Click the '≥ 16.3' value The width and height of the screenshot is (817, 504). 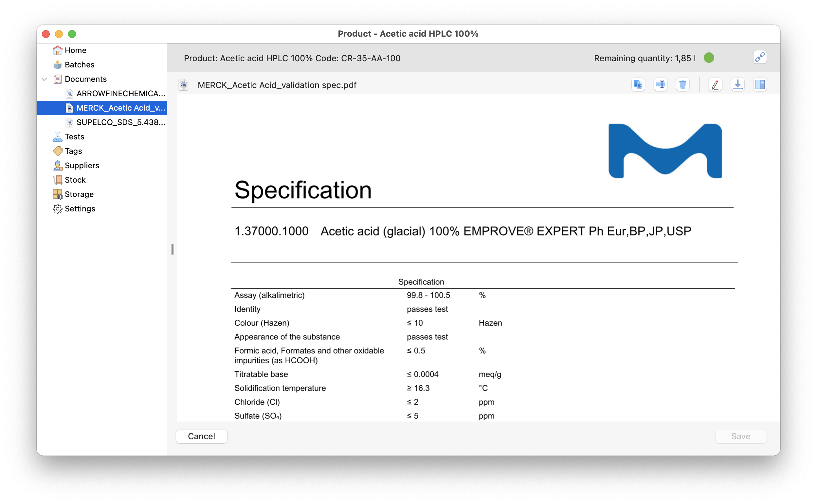(418, 388)
